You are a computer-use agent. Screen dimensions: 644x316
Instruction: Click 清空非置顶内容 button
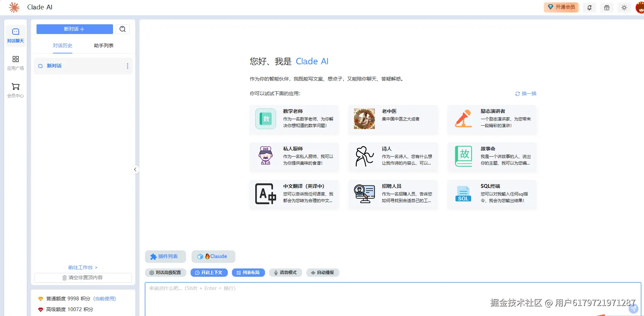[x=83, y=278]
